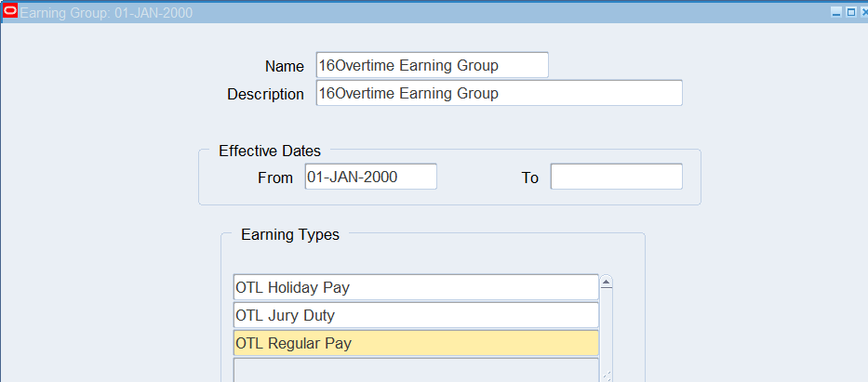Viewport: 868px width, 382px height.
Task: Click the Oracle window menu icon
Action: [10, 11]
